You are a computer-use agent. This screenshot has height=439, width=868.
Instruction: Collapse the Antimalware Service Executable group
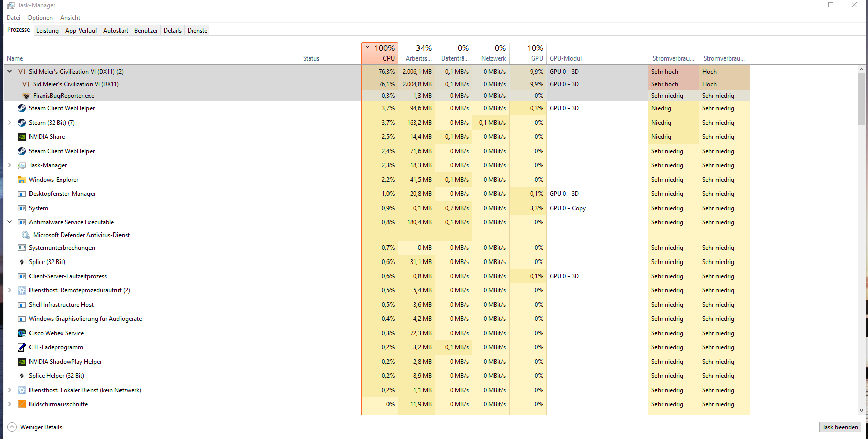coord(9,222)
